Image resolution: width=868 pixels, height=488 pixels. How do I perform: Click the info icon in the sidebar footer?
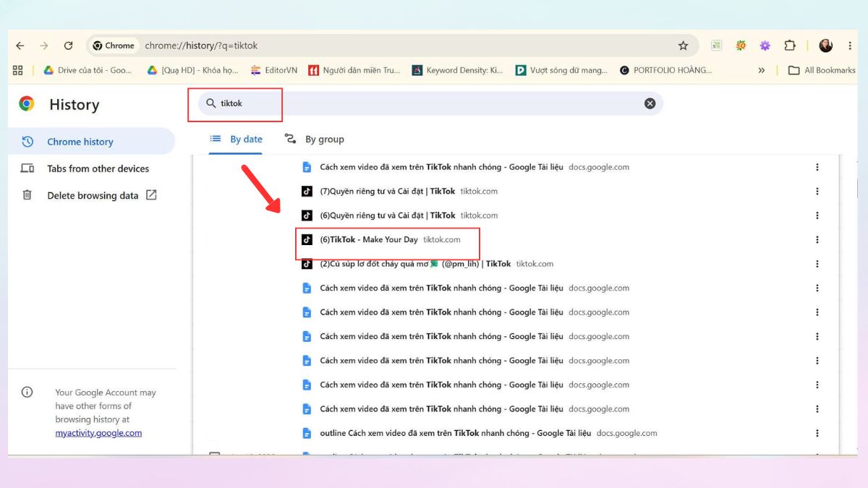tap(27, 393)
